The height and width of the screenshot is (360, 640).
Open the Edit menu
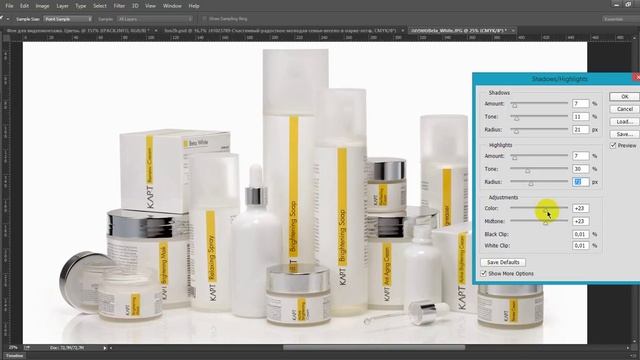coord(24,6)
